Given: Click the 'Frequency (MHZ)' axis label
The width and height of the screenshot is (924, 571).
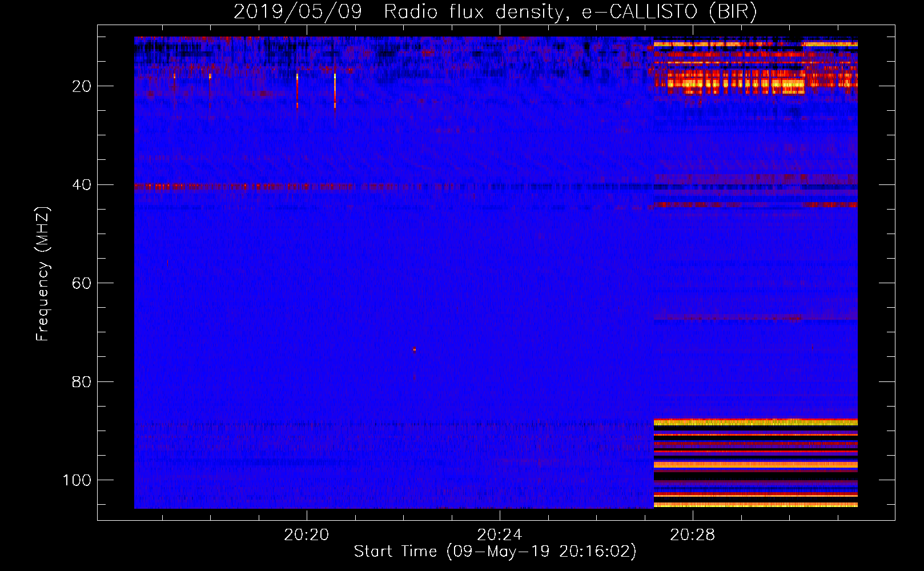Looking at the screenshot, I should (x=43, y=274).
